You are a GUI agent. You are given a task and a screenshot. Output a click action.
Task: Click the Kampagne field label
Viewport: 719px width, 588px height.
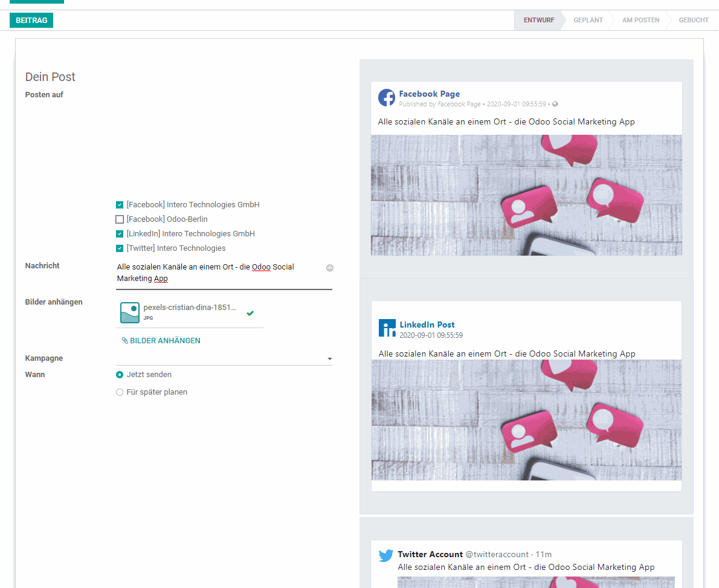(x=44, y=358)
